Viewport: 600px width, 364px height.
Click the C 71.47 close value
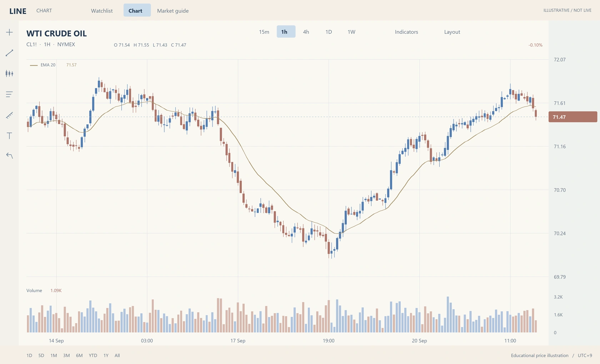[179, 45]
